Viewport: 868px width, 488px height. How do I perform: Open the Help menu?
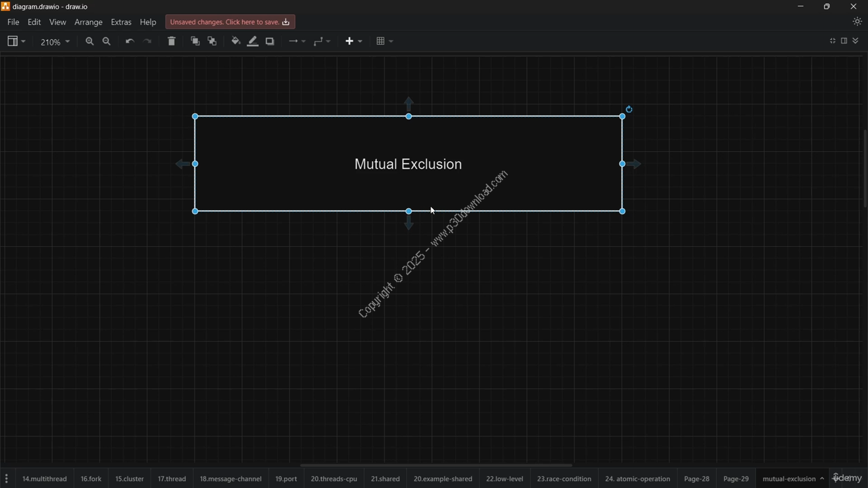coord(148,22)
